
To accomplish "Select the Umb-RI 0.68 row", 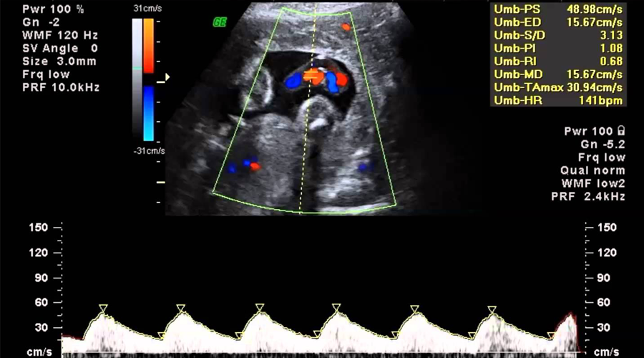I will click(x=558, y=62).
